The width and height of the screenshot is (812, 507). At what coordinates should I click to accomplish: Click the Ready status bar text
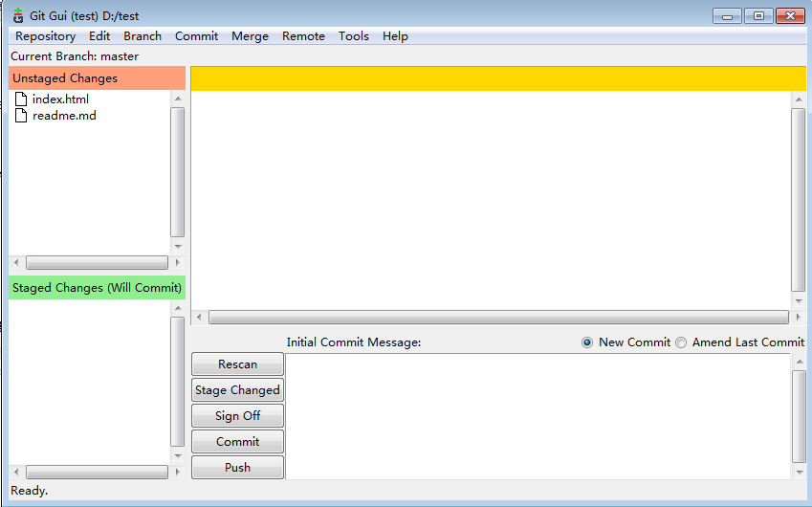tap(29, 491)
